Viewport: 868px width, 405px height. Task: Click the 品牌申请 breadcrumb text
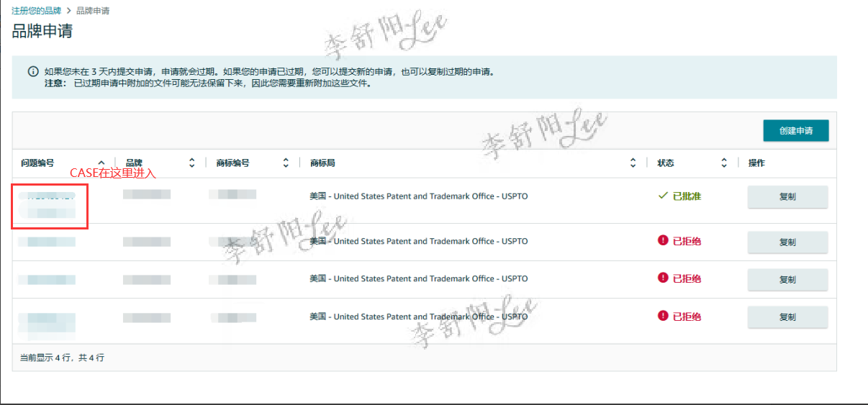[93, 11]
